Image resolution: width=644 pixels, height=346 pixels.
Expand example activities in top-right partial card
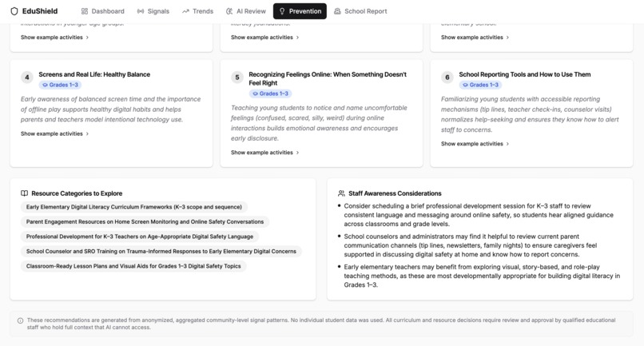475,38
